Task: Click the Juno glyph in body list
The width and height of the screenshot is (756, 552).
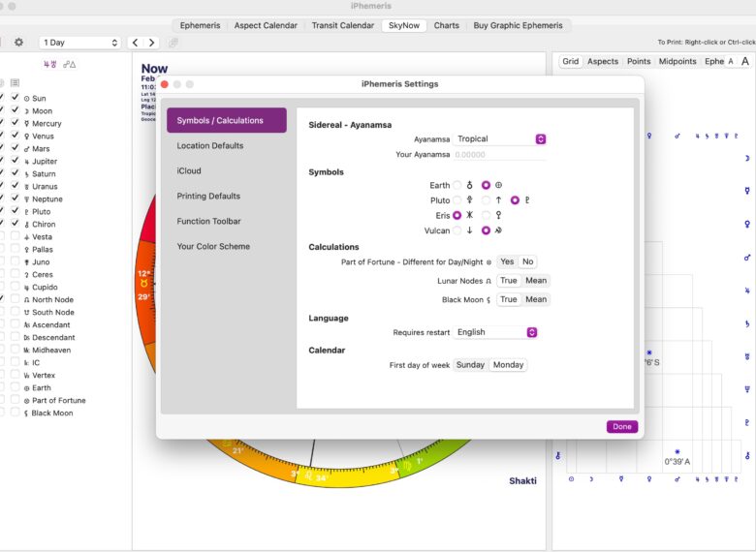Action: pyautogui.click(x=26, y=262)
